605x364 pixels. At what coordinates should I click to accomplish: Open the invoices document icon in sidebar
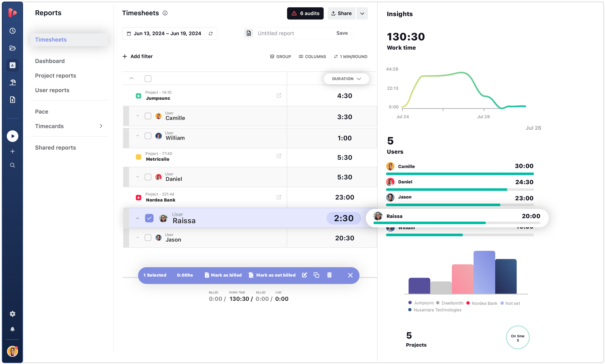(x=12, y=100)
